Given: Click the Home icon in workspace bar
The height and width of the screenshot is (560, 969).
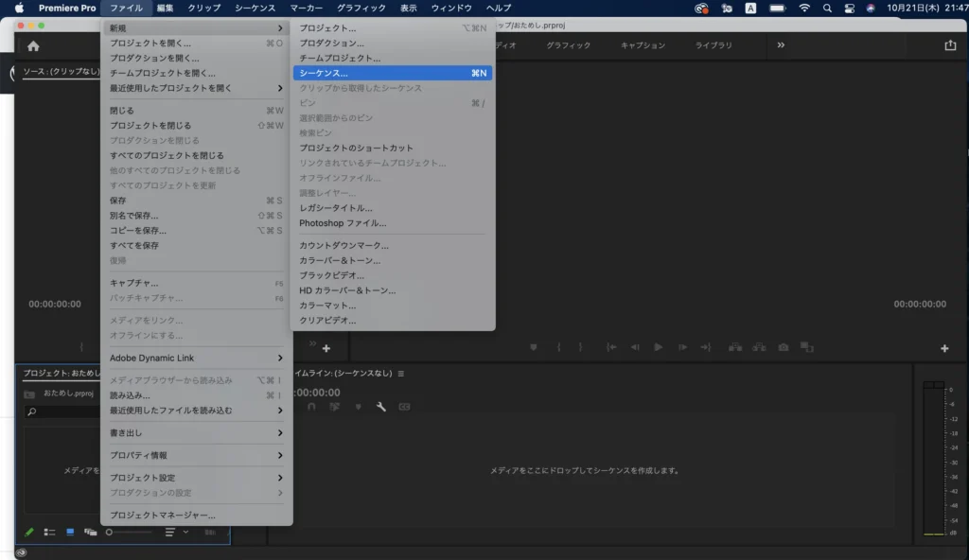Looking at the screenshot, I should (33, 45).
